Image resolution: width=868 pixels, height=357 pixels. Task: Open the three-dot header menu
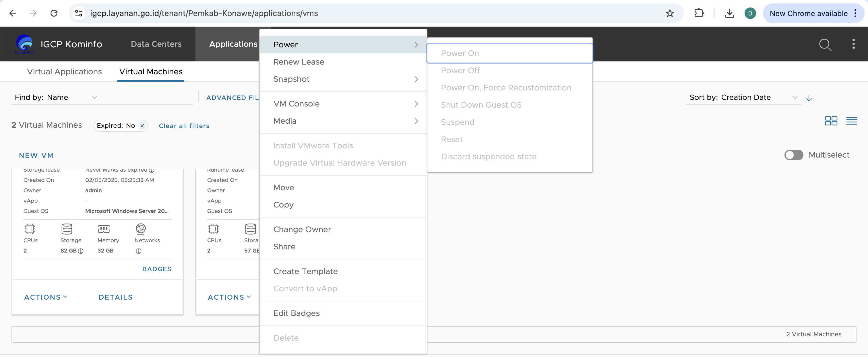[x=853, y=44]
